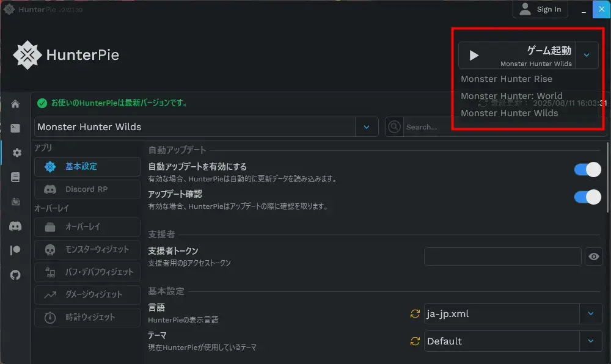Switch to the Discord RP tab
The height and width of the screenshot is (364, 611).
pyautogui.click(x=87, y=189)
